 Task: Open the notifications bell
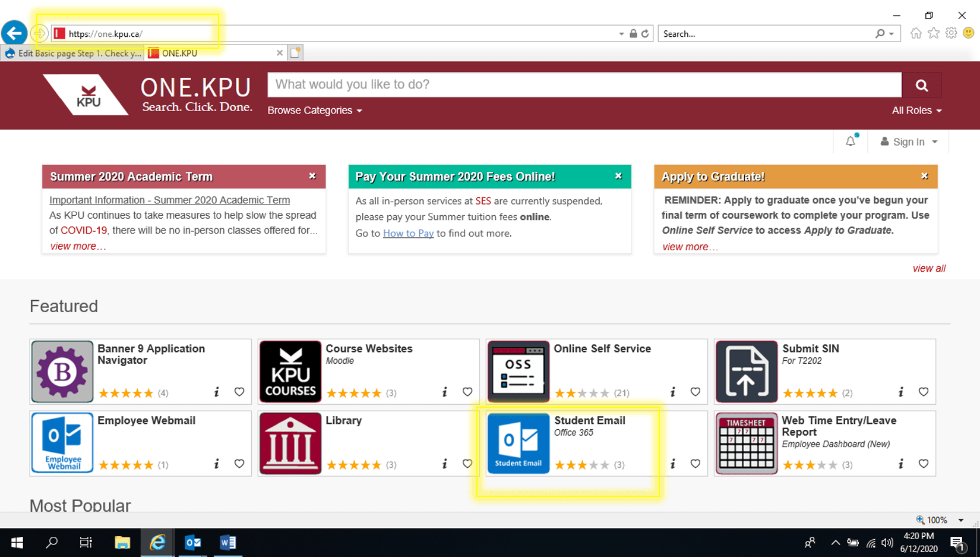click(x=851, y=141)
